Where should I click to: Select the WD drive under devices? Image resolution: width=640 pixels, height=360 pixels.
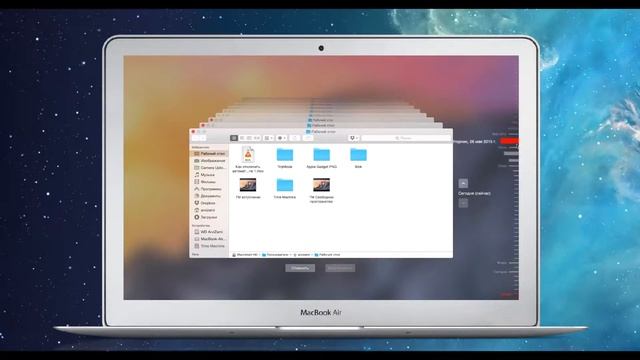point(209,232)
